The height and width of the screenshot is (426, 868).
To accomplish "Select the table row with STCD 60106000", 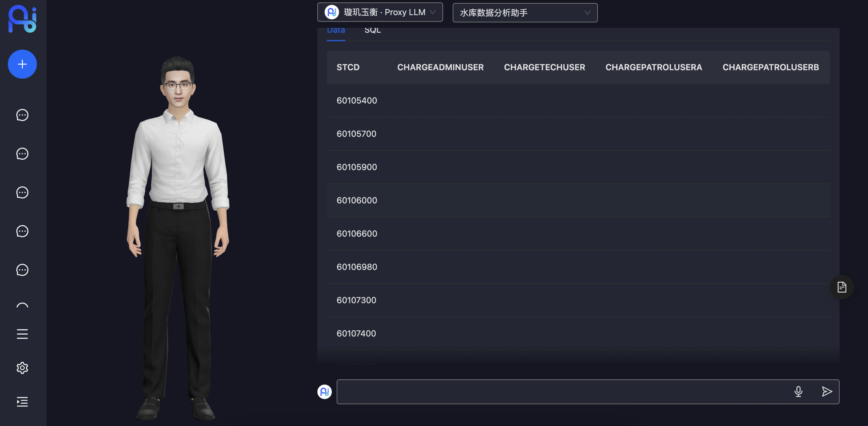I will [x=357, y=200].
